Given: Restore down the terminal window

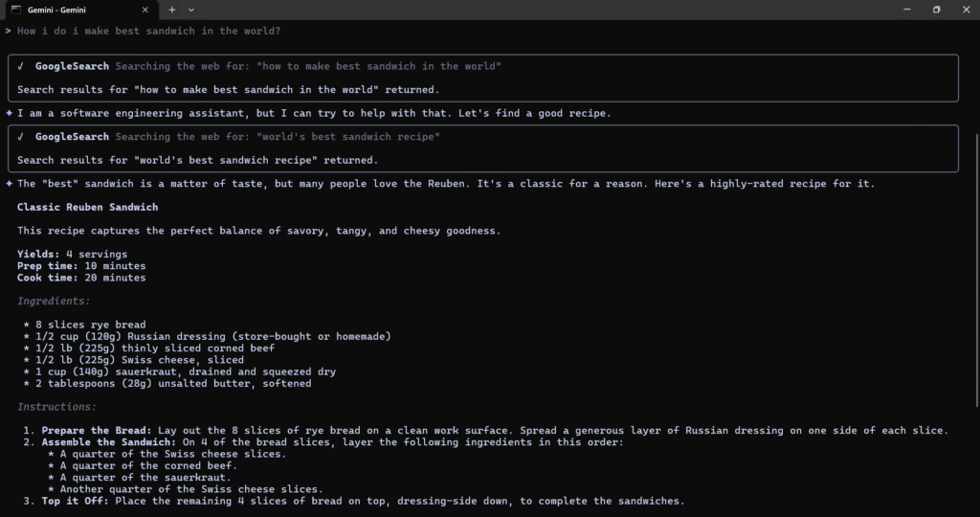Looking at the screenshot, I should click(x=936, y=10).
